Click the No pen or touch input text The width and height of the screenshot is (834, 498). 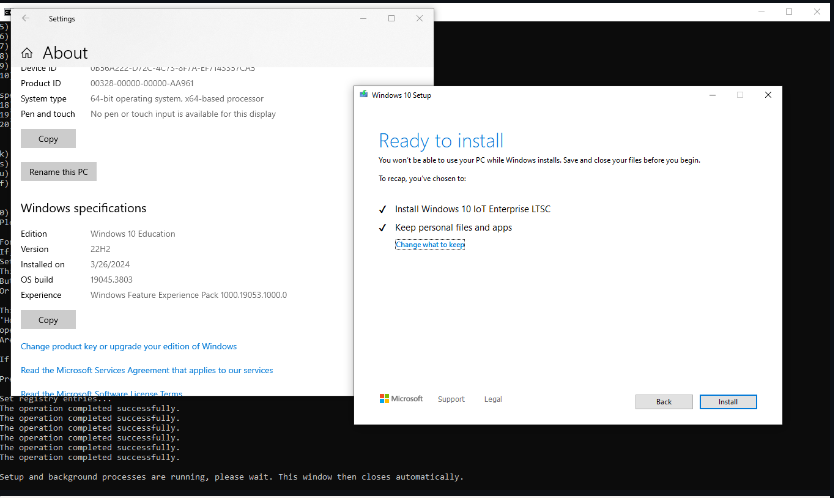tap(183, 114)
